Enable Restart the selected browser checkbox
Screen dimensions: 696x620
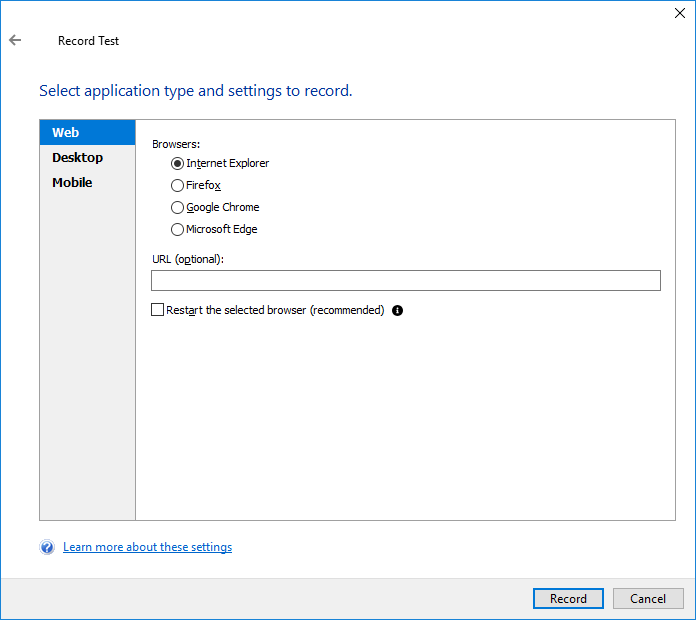tap(157, 310)
